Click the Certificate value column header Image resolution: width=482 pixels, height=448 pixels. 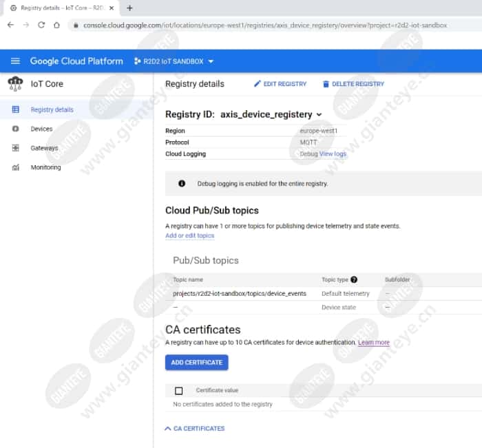click(x=217, y=390)
